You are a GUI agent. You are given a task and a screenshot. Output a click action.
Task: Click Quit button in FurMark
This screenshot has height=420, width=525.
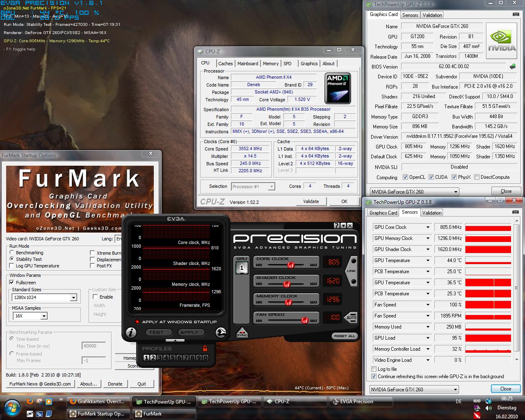tap(142, 384)
